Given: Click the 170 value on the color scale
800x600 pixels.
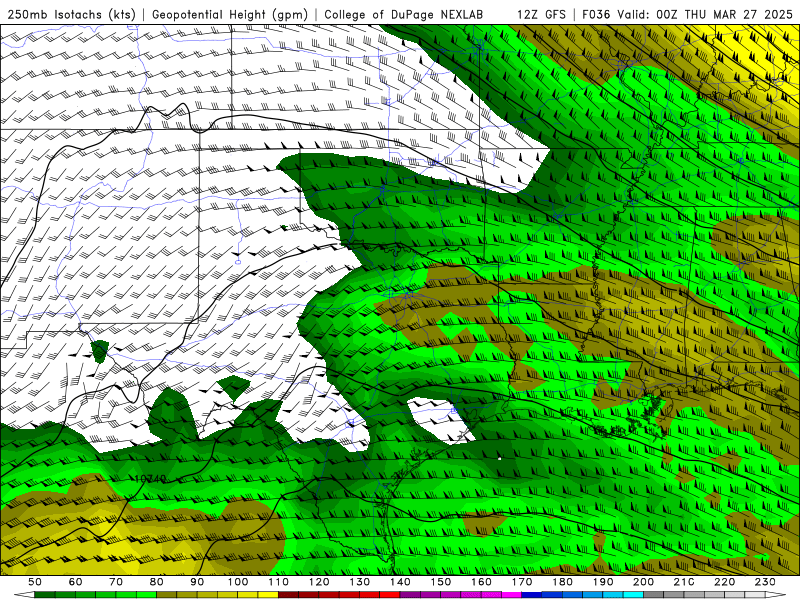Looking at the screenshot, I should point(522,582).
